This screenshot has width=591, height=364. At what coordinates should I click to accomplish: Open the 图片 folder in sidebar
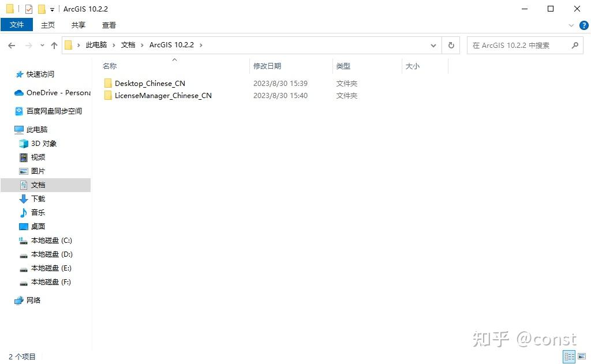38,171
